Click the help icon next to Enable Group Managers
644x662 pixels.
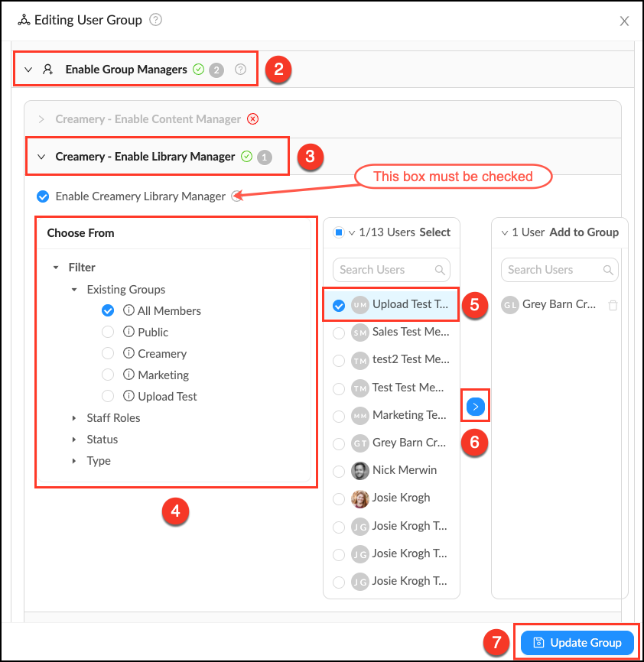[x=241, y=70]
